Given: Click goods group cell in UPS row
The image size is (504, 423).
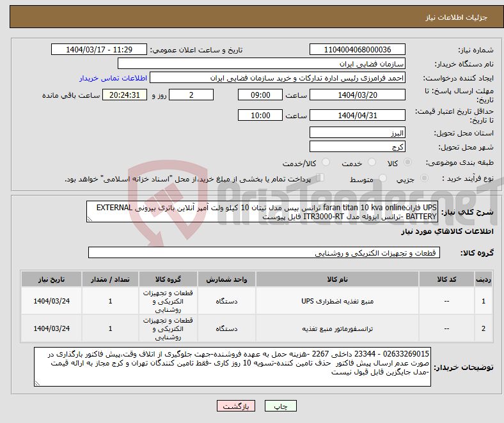Looking at the screenshot, I should pyautogui.click(x=168, y=301).
